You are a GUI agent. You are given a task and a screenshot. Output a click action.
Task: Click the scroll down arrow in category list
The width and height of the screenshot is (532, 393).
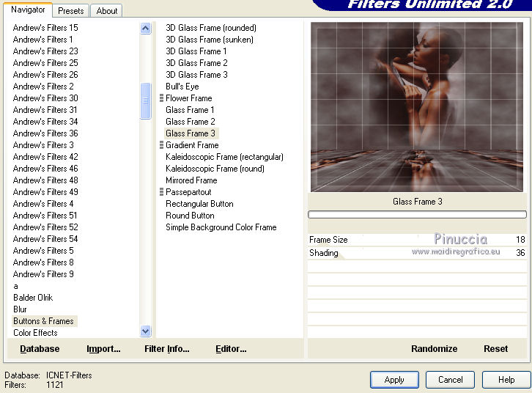145,331
